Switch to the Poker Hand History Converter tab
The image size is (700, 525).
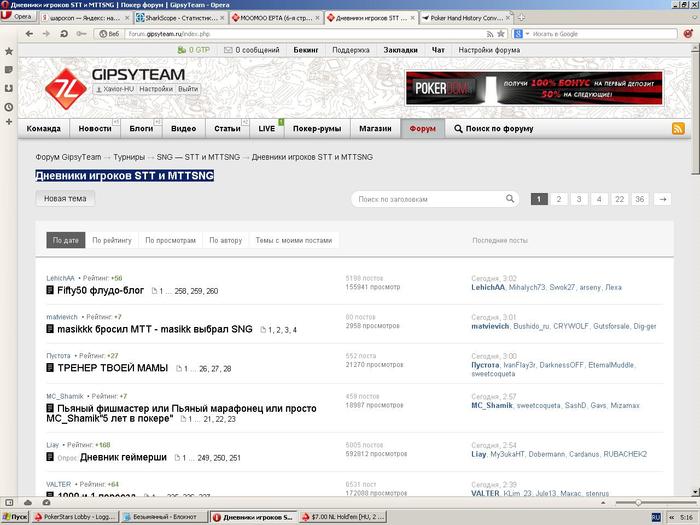pos(462,18)
